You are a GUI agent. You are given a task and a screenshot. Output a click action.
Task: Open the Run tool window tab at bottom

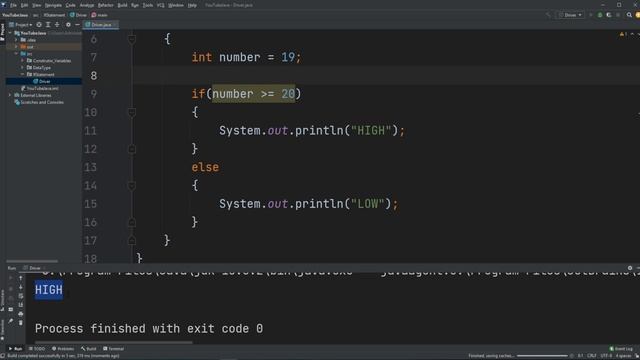coord(16,349)
